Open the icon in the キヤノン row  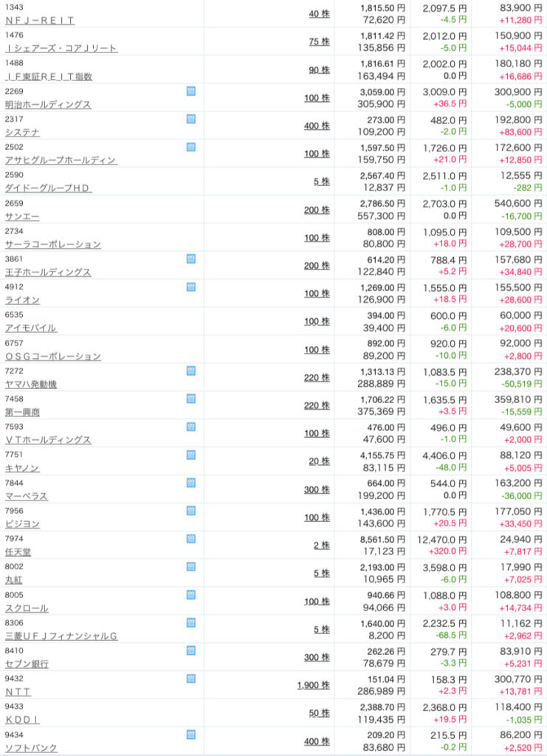coord(190,455)
